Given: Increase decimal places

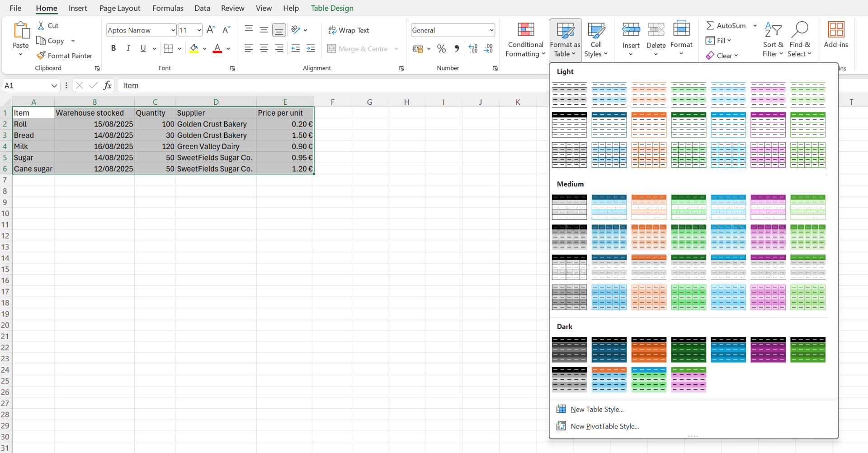Looking at the screenshot, I should tap(473, 49).
